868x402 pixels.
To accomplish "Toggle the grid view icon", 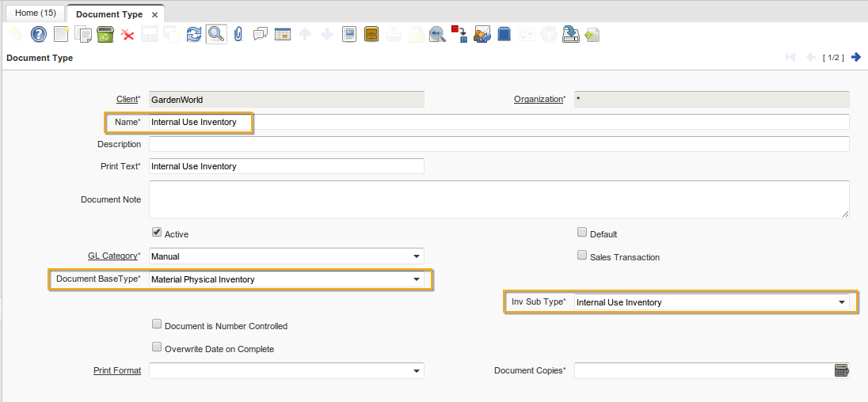I will pos(283,34).
